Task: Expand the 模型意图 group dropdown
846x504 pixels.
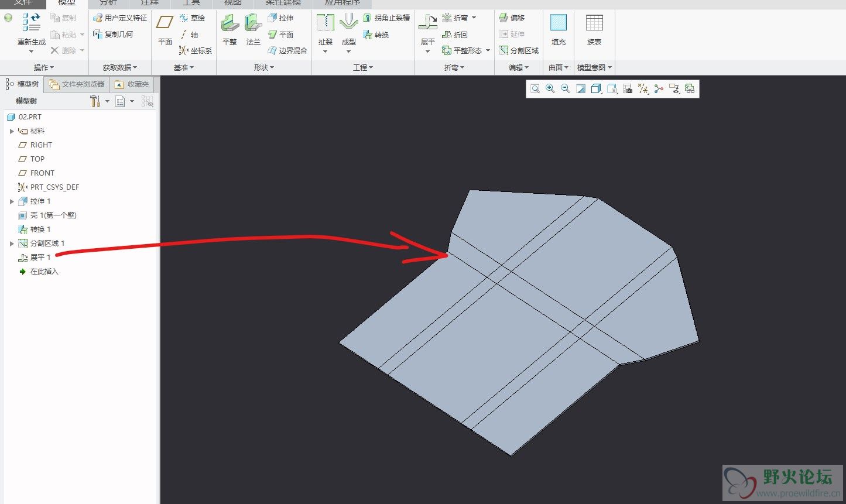Action: click(x=595, y=68)
